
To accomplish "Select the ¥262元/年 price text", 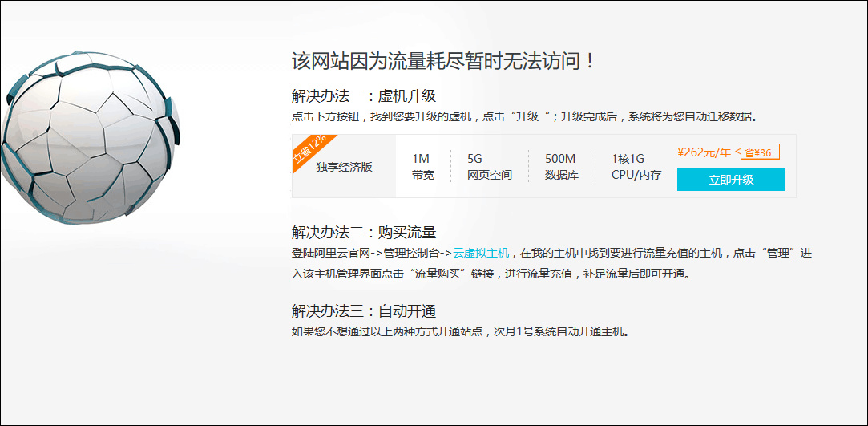I will point(704,152).
